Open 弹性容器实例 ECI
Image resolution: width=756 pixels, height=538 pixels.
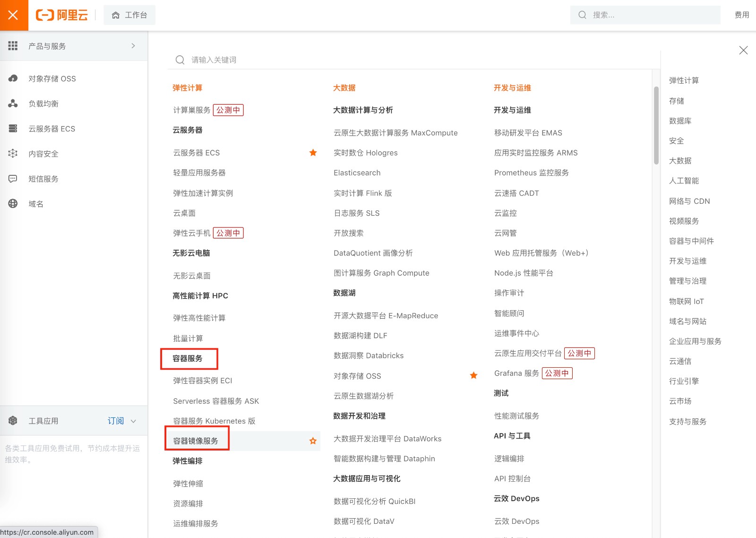pyautogui.click(x=203, y=381)
